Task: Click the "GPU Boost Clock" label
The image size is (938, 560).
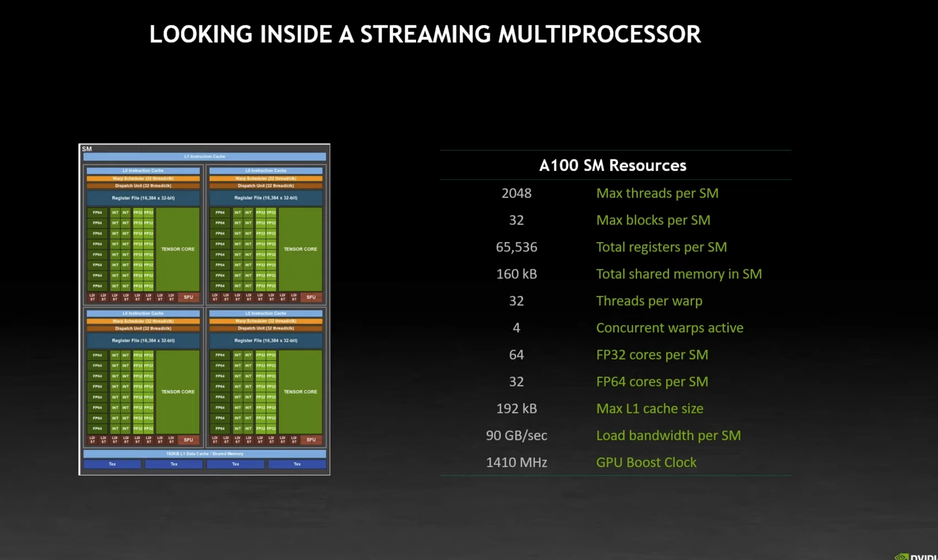Action: pyautogui.click(x=646, y=462)
